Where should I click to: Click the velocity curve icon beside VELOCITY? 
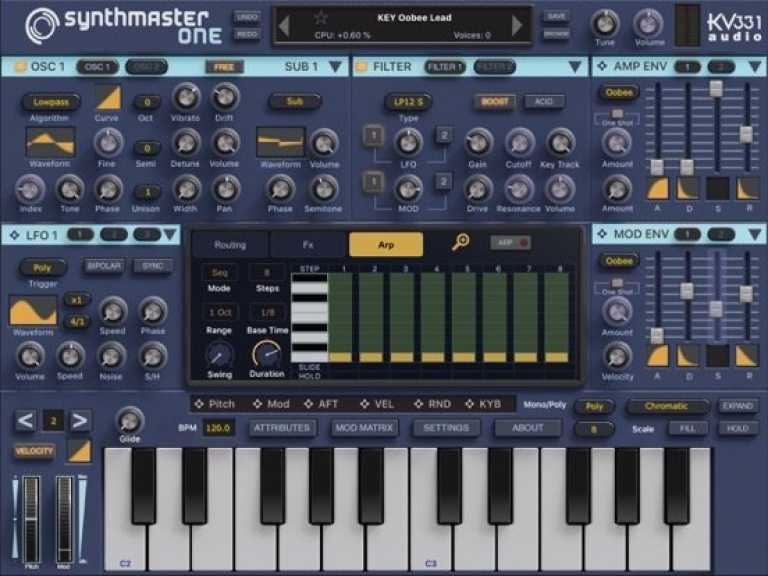[79, 451]
